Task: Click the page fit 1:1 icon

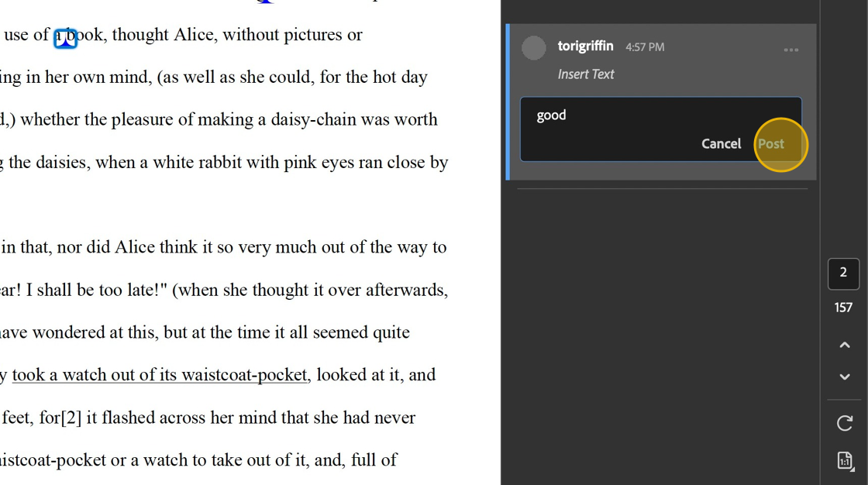Action: point(845,461)
